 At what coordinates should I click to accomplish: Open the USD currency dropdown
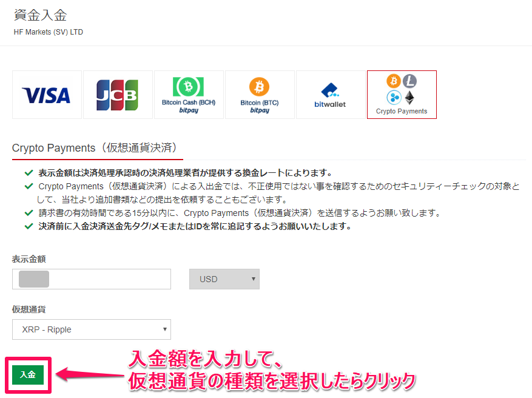click(224, 279)
